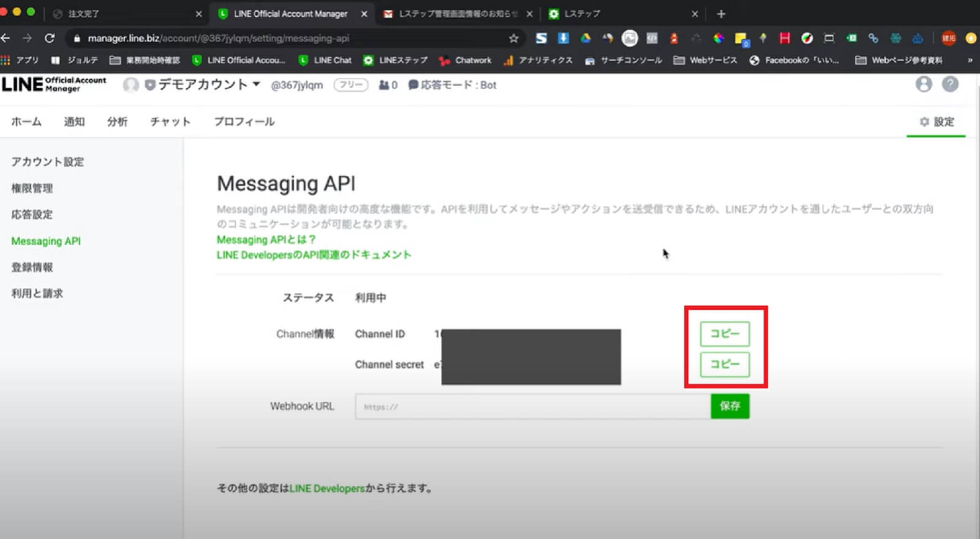Open the 業務開始時確認 bookmark folder
This screenshot has width=980, height=539.
(145, 60)
